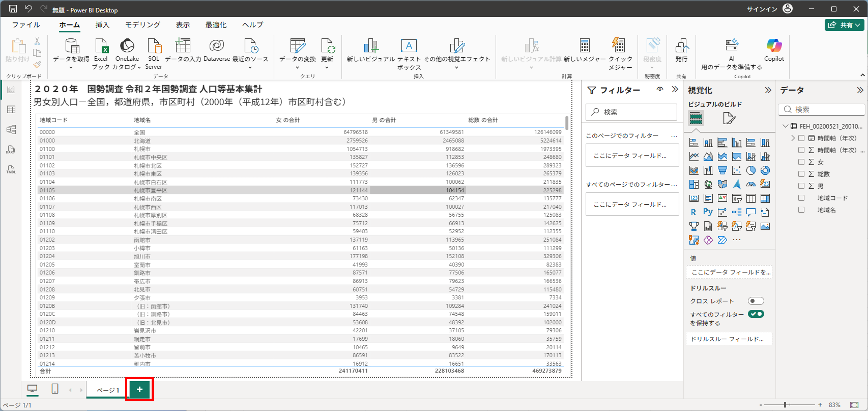Open the model view in left sidebar

pyautogui.click(x=11, y=129)
